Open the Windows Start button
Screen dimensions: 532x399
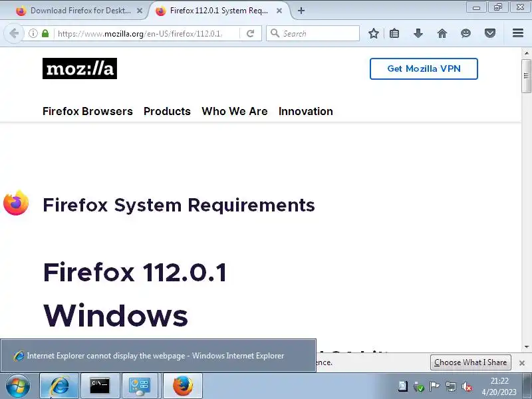tap(17, 386)
